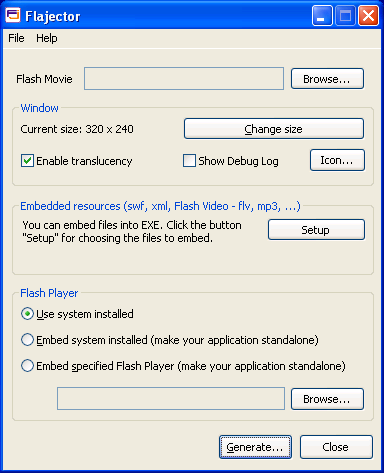Click the Change size button

(x=274, y=129)
